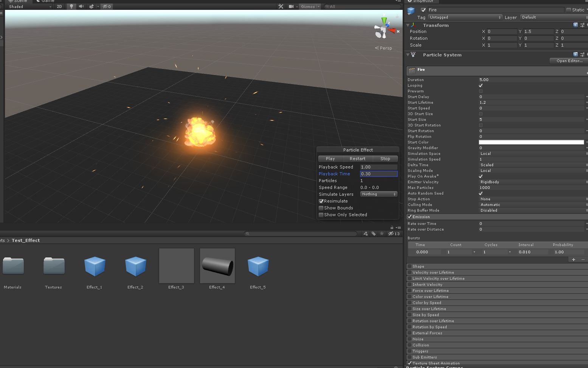Viewport: 588px width, 368px height.
Task: Open Transform component help icon
Action: (x=576, y=25)
